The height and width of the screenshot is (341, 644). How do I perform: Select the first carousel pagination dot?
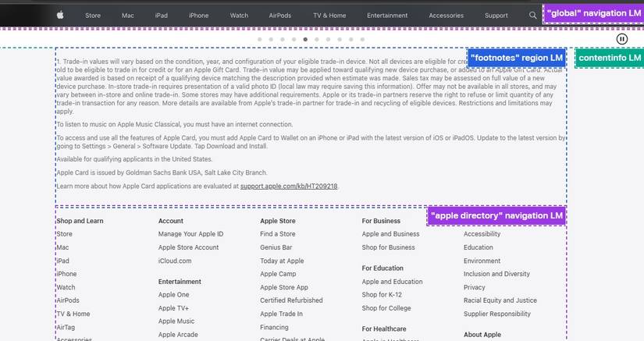point(260,39)
